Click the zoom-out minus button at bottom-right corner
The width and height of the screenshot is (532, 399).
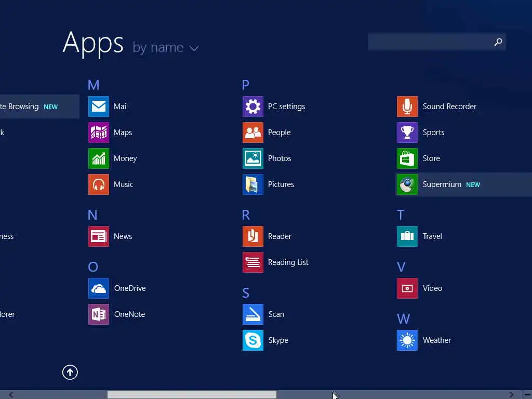[528, 395]
